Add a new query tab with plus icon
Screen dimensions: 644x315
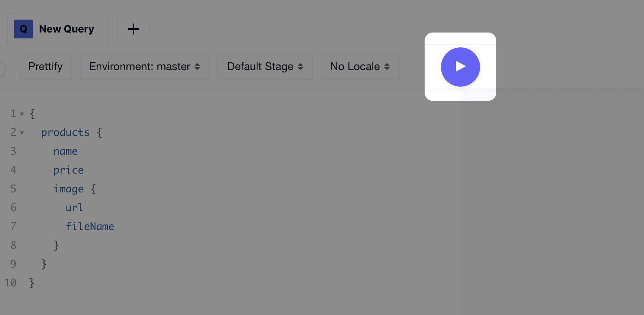click(133, 29)
